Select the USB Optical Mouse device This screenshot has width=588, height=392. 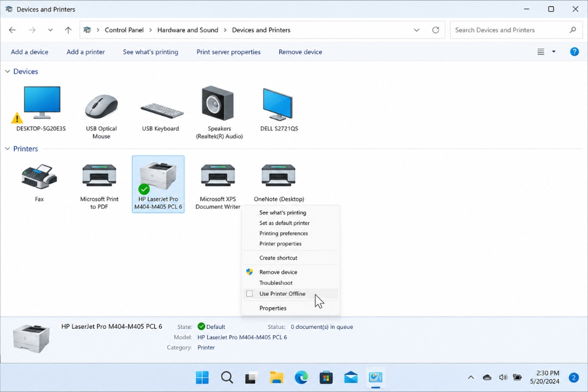point(101,106)
